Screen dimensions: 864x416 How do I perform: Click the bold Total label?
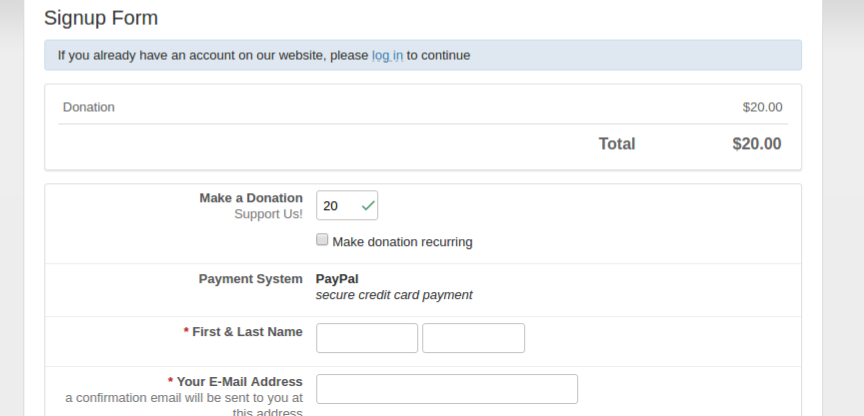coord(616,144)
